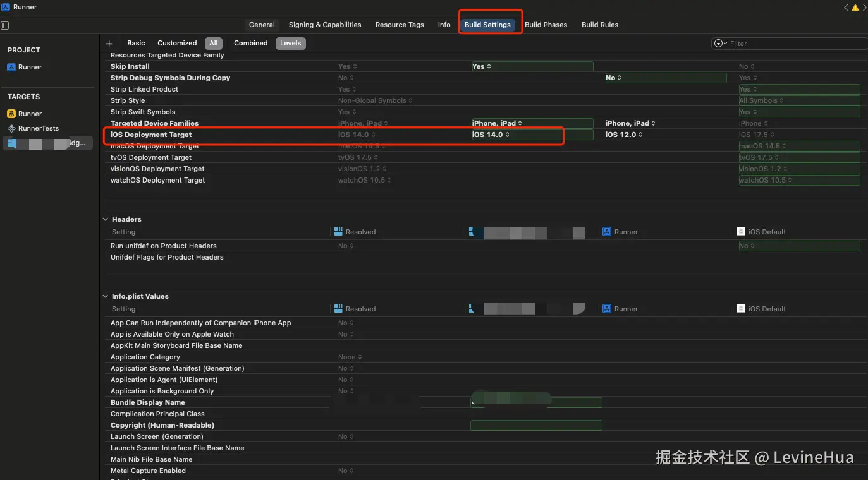
Task: Go back with the left chevron arrow
Action: pos(846,8)
